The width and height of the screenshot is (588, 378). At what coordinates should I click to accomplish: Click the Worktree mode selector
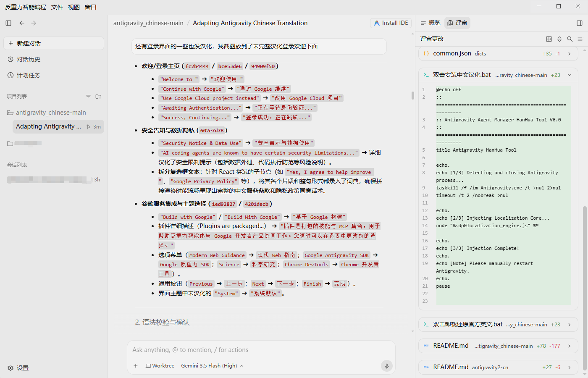[160, 366]
